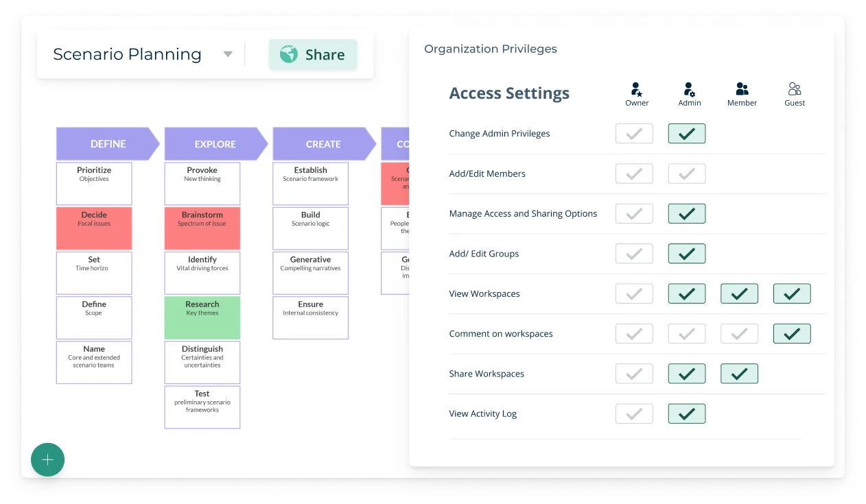Click the Access Settings title

[x=509, y=93]
